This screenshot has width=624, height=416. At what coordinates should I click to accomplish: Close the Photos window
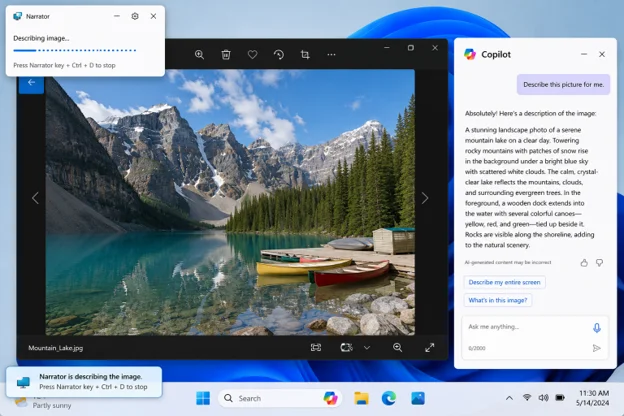pos(435,48)
